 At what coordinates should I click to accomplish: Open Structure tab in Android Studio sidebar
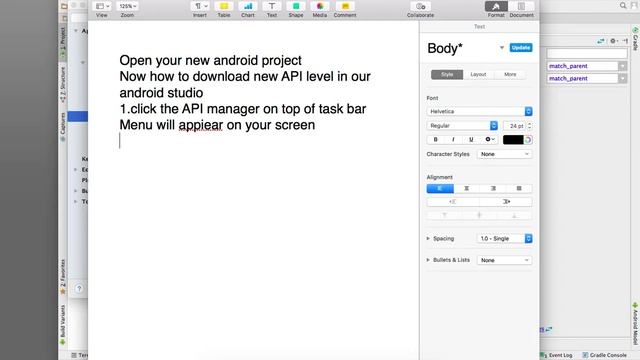(x=63, y=84)
